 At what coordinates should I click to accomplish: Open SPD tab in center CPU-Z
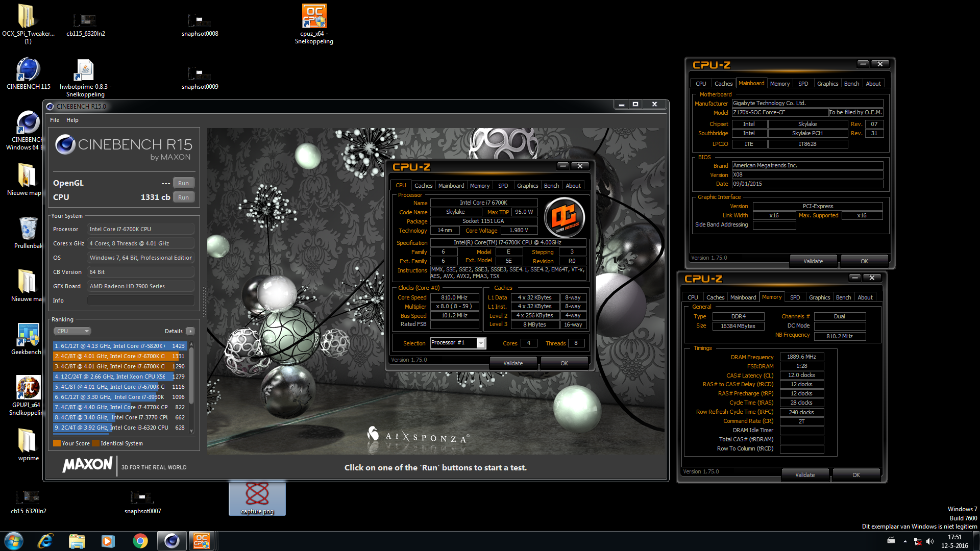point(503,186)
